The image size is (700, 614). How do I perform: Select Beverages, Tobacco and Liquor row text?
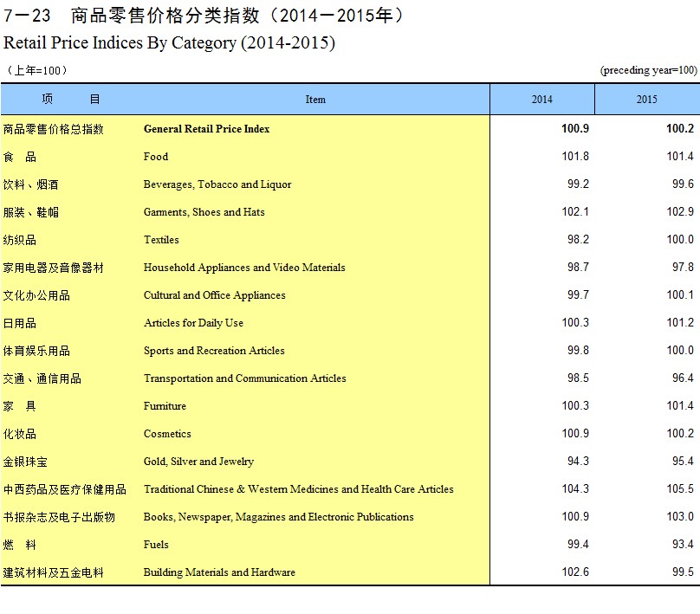pos(217,184)
